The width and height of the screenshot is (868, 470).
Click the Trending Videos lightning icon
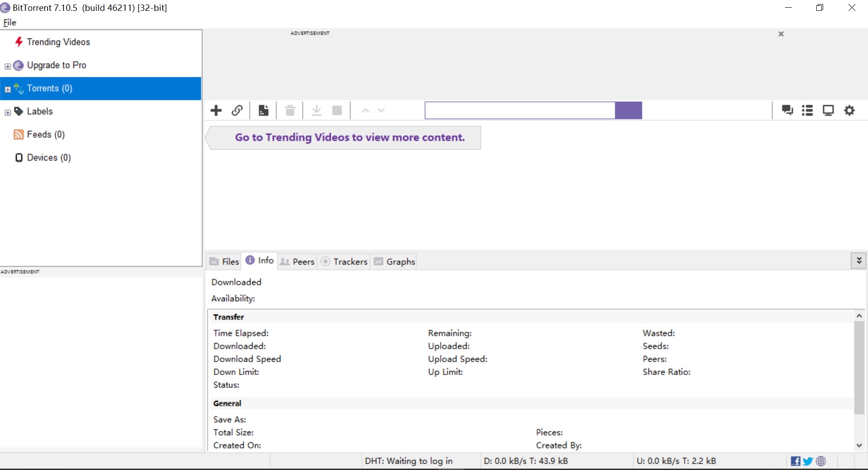pos(19,42)
